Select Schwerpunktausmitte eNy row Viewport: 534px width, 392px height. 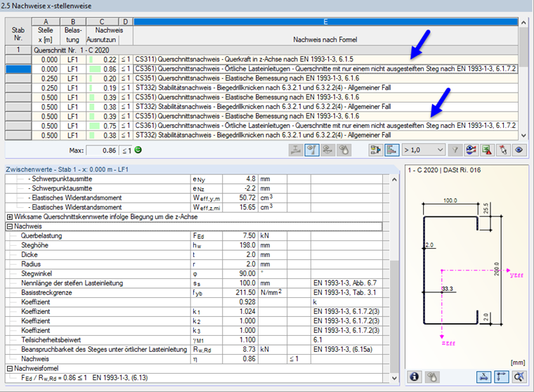click(x=194, y=179)
